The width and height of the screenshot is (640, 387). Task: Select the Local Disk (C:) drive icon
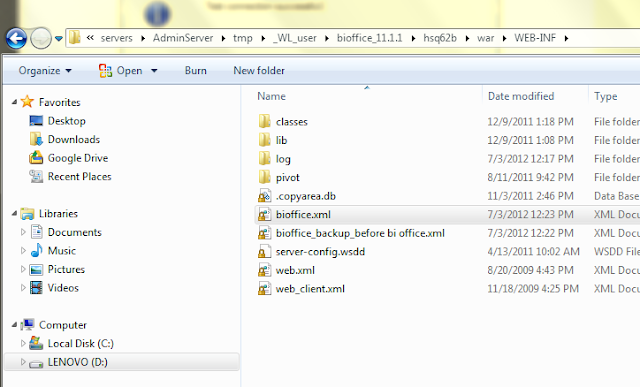(36, 343)
